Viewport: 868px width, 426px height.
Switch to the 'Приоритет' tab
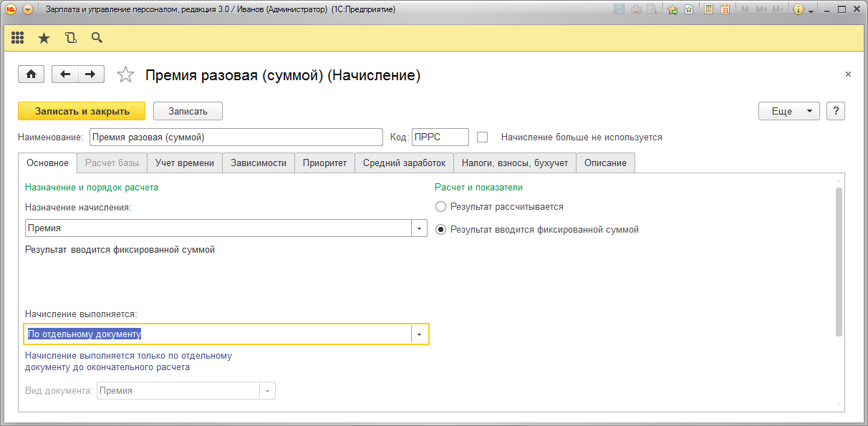pyautogui.click(x=324, y=163)
